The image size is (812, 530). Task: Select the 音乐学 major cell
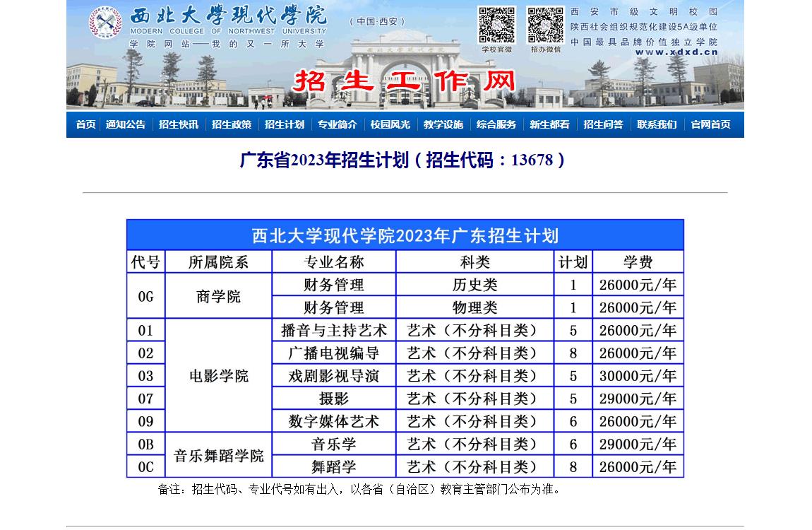pyautogui.click(x=333, y=444)
